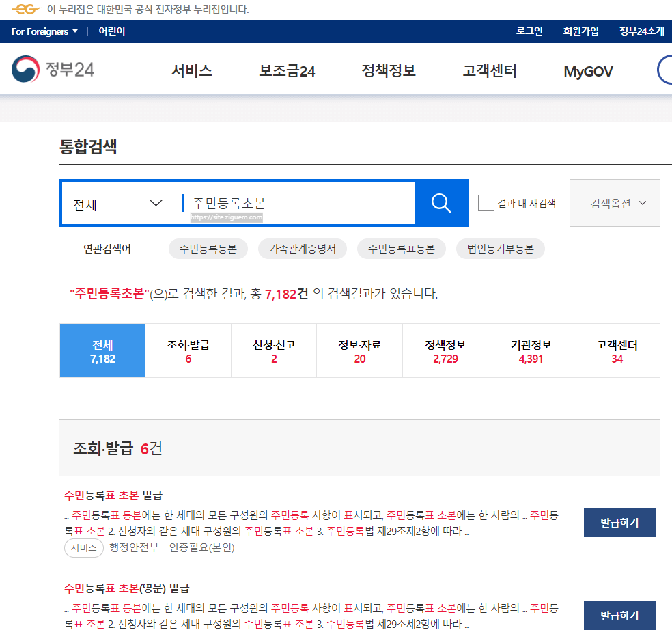Open the 전체 category dropdown in the search bar
The image size is (672, 630).
click(117, 202)
